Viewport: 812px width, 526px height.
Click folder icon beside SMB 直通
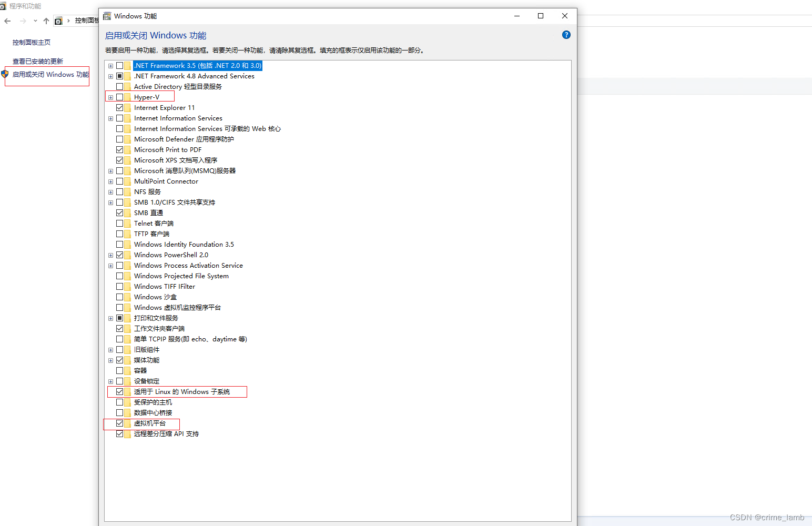tap(128, 213)
